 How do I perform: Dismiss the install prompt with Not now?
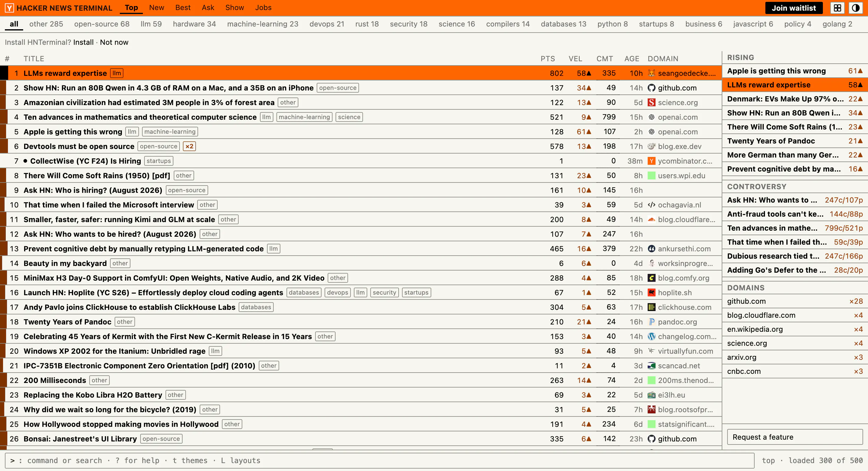point(114,42)
